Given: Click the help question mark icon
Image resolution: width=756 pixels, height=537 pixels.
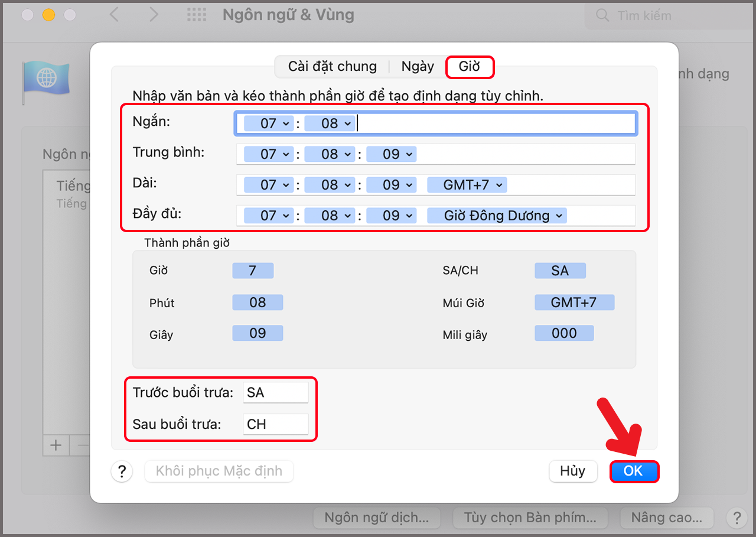Looking at the screenshot, I should click(x=122, y=471).
